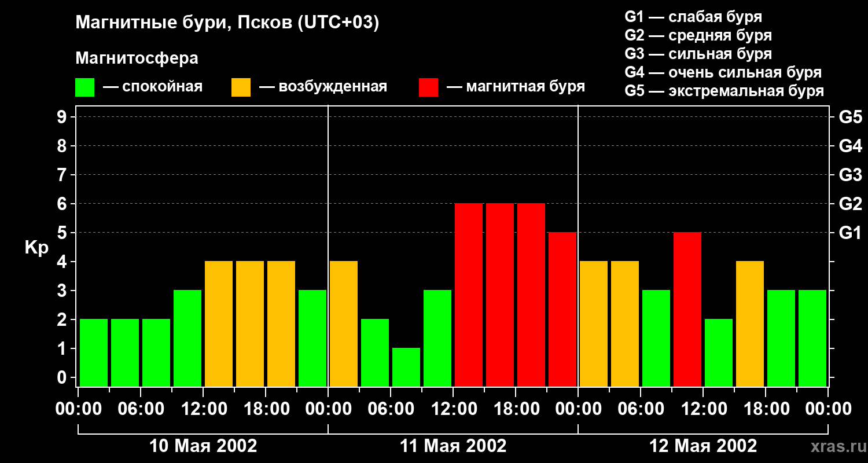Click the "10 Мая 2002" date label
This screenshot has height=463, width=868.
(x=203, y=446)
